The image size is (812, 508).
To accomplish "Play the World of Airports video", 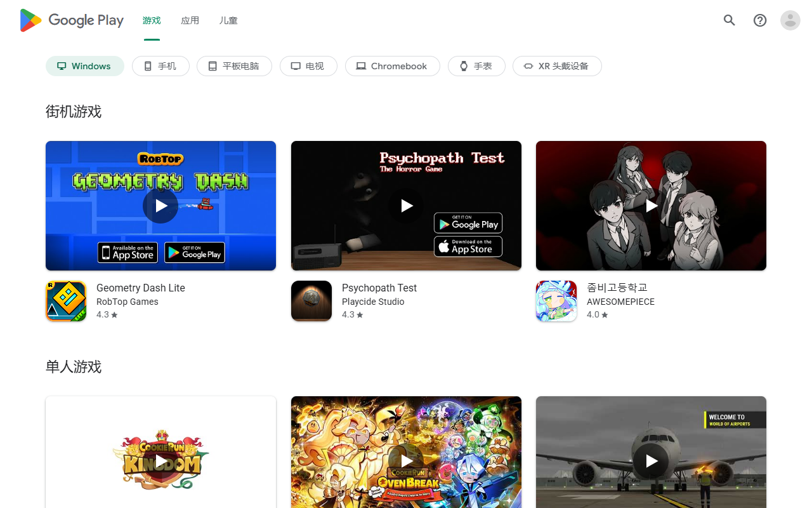I will [651, 461].
